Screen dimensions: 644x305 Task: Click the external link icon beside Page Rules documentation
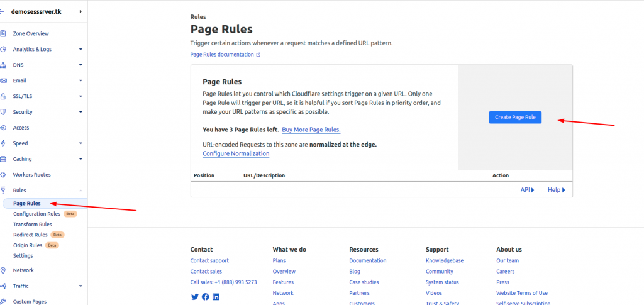258,55
